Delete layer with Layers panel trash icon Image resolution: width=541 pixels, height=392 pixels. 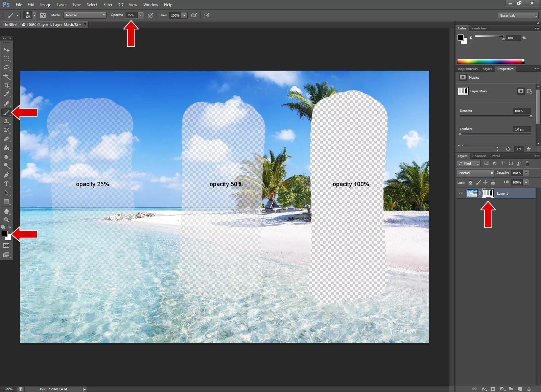529,389
